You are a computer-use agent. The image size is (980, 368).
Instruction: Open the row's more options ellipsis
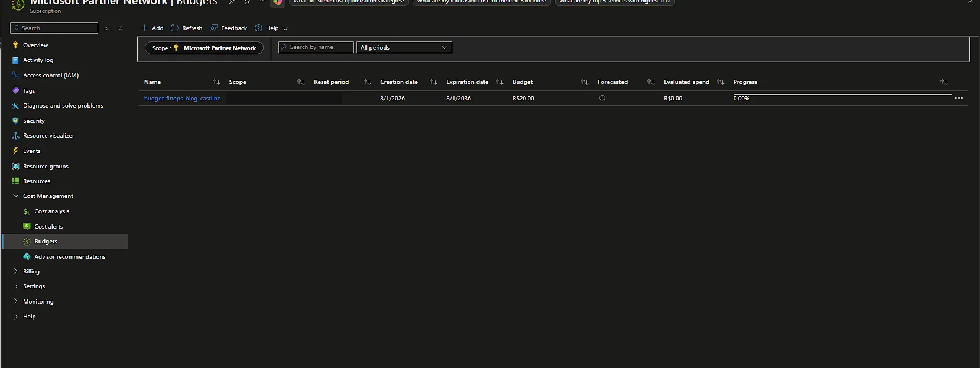click(959, 98)
